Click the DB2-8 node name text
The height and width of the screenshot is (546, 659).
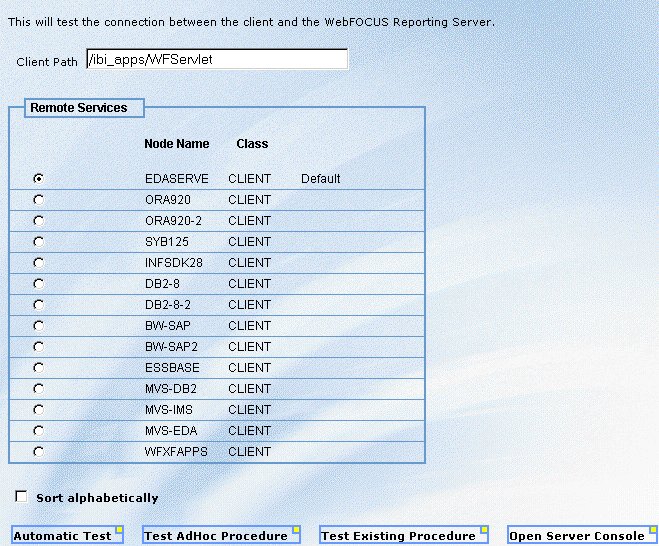162,284
